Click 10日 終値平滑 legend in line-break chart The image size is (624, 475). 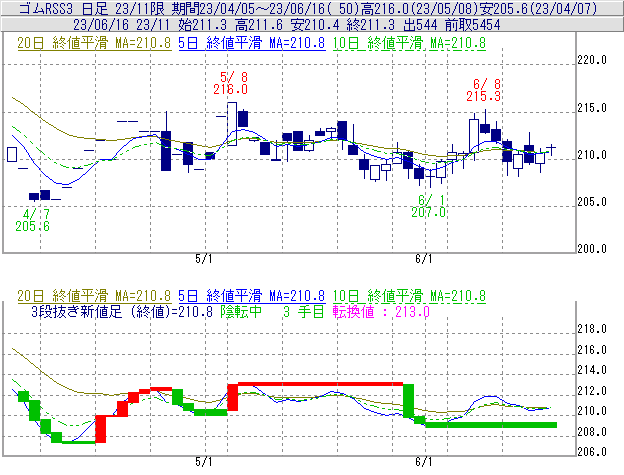click(409, 296)
